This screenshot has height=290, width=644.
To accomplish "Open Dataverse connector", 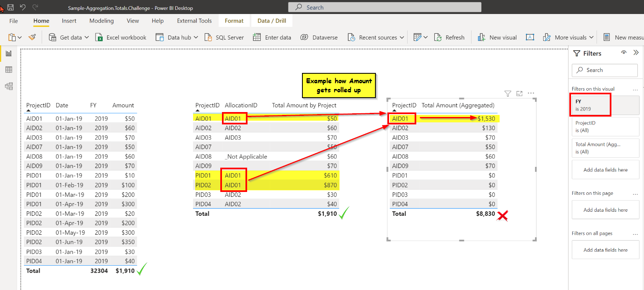I will tap(319, 37).
